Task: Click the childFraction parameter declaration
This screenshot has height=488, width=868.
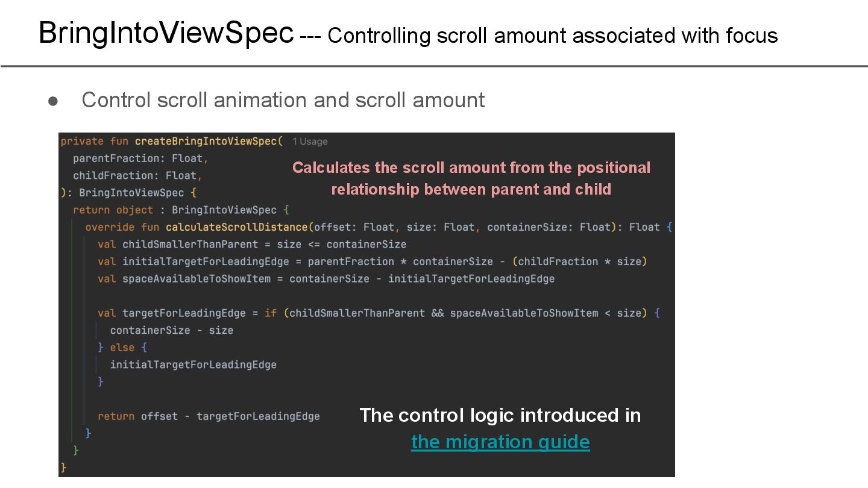Action: (x=137, y=175)
